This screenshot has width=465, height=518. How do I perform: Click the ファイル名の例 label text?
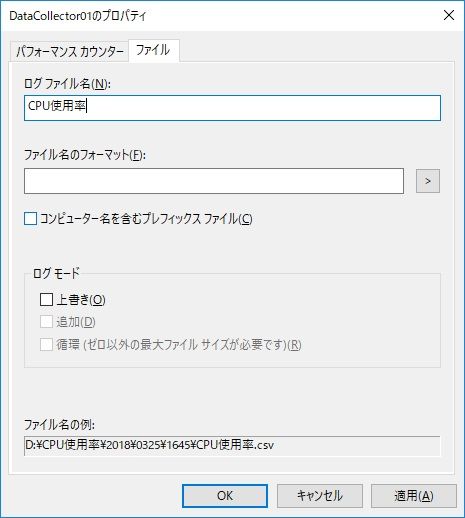(x=59, y=425)
